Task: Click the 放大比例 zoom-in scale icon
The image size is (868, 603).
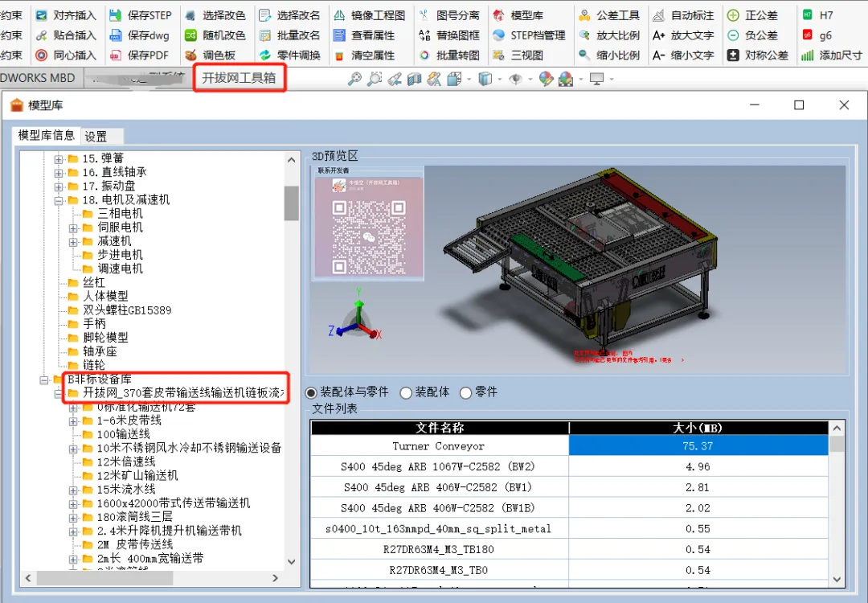Action: pos(584,35)
